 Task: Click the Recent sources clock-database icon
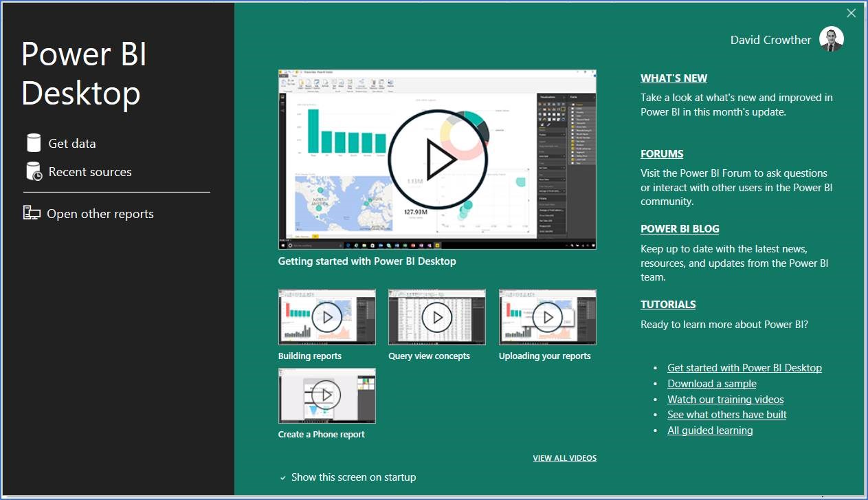tap(34, 172)
